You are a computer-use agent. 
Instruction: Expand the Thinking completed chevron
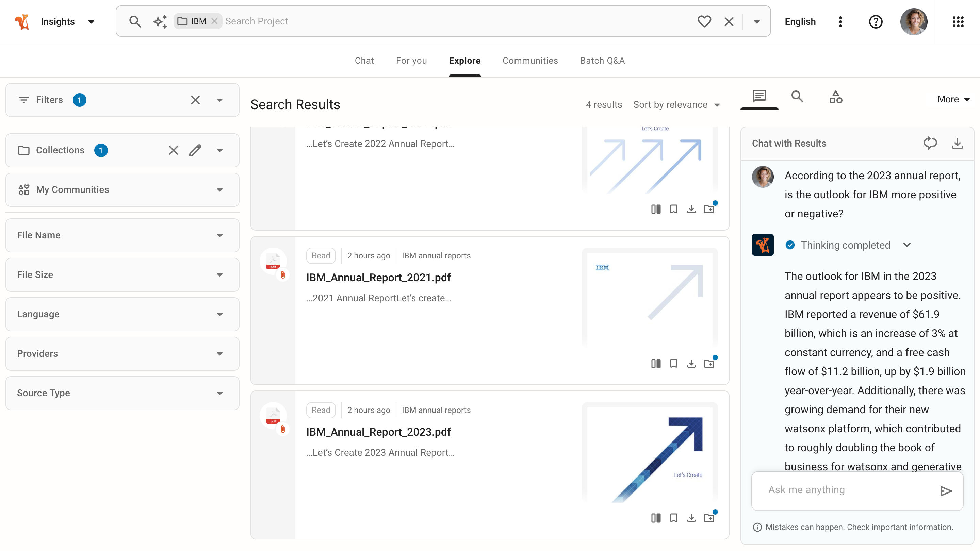[907, 245]
